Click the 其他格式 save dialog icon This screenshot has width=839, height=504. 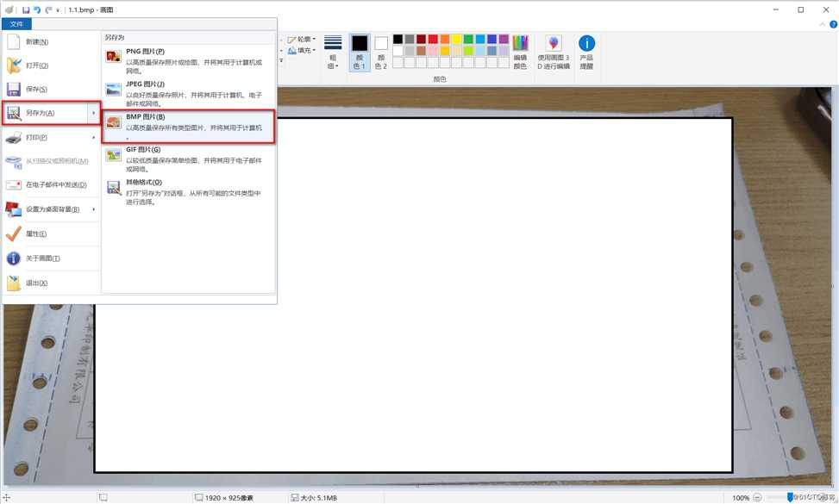114,188
